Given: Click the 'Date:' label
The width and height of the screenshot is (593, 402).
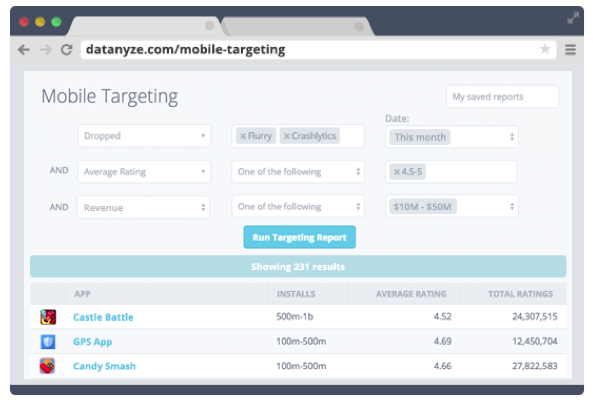Looking at the screenshot, I should point(397,118).
